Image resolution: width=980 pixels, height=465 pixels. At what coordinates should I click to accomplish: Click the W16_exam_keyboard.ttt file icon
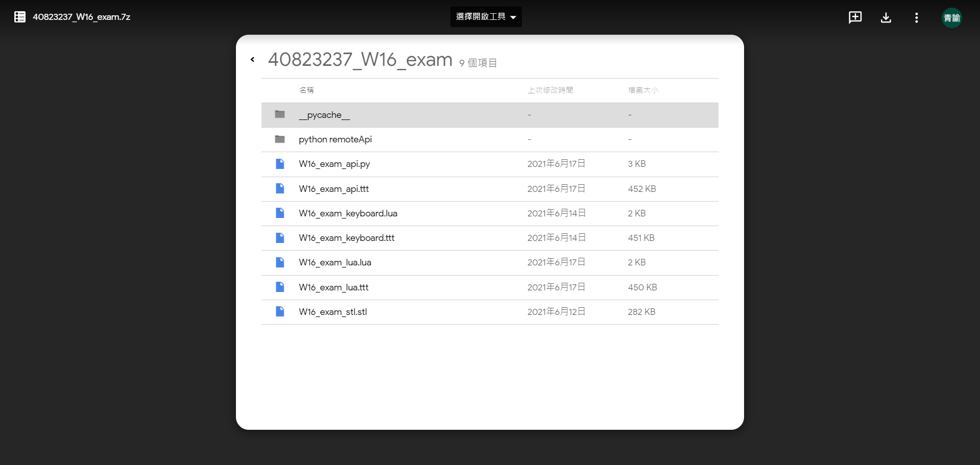click(x=280, y=238)
